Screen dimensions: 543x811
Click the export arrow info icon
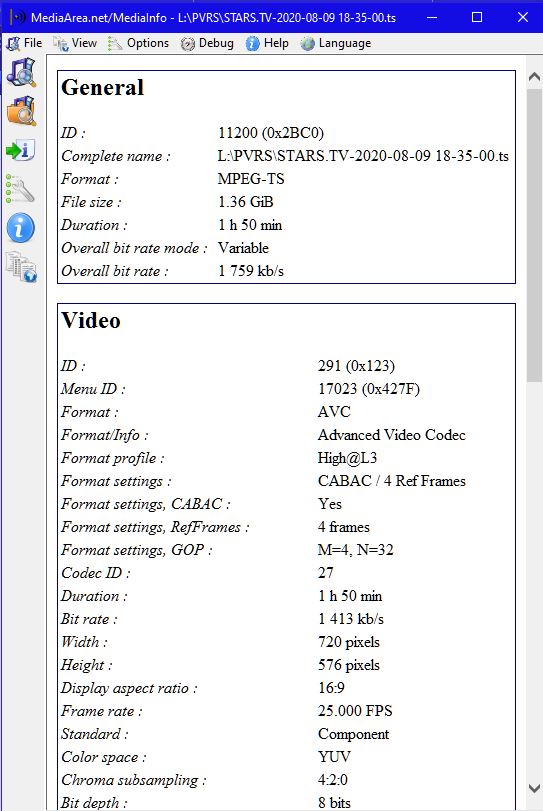point(21,150)
